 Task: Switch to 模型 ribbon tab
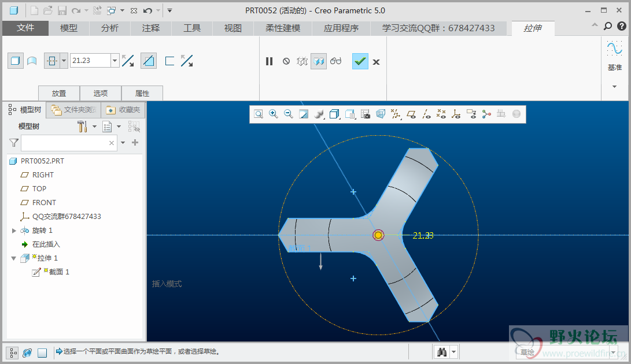[69, 28]
